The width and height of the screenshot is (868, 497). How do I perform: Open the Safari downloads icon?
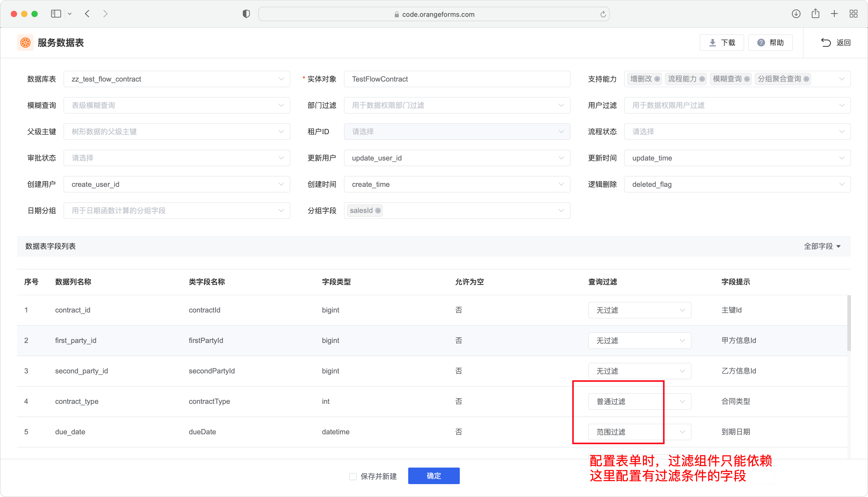point(796,14)
